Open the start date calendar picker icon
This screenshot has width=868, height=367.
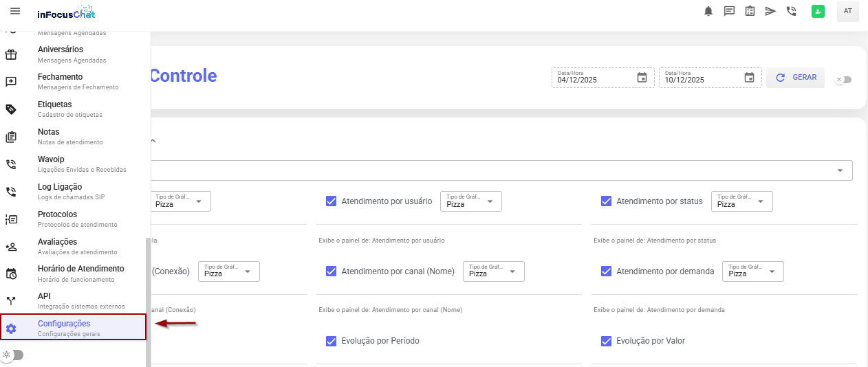642,78
